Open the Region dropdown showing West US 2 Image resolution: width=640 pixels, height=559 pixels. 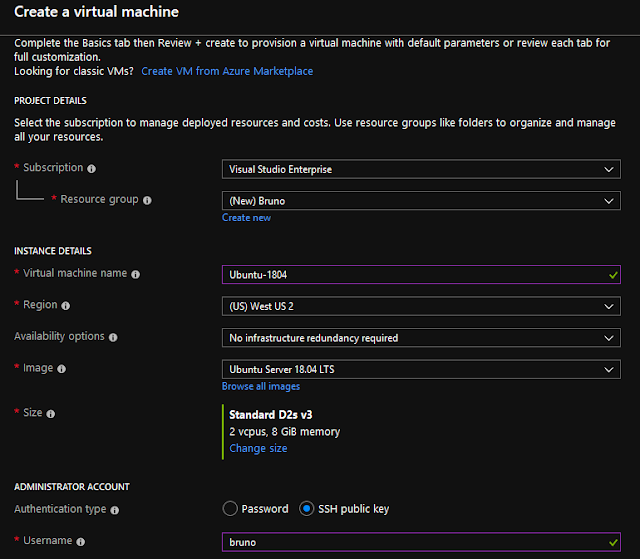[x=421, y=306]
